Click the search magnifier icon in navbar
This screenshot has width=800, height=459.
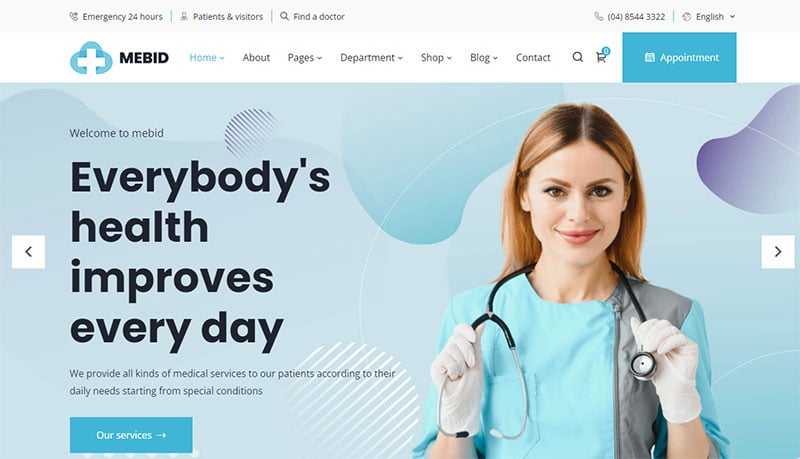click(x=578, y=57)
